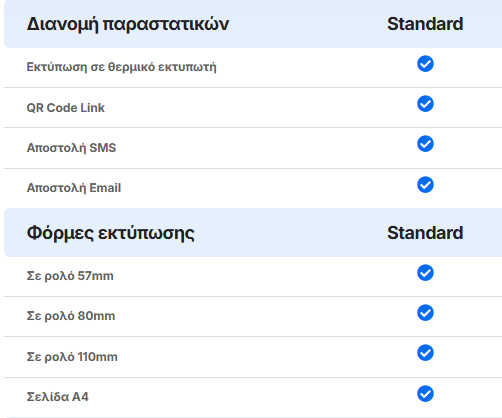502x418 pixels.
Task: Click Standard column in Διανομή παραστατικών header
Action: (425, 24)
